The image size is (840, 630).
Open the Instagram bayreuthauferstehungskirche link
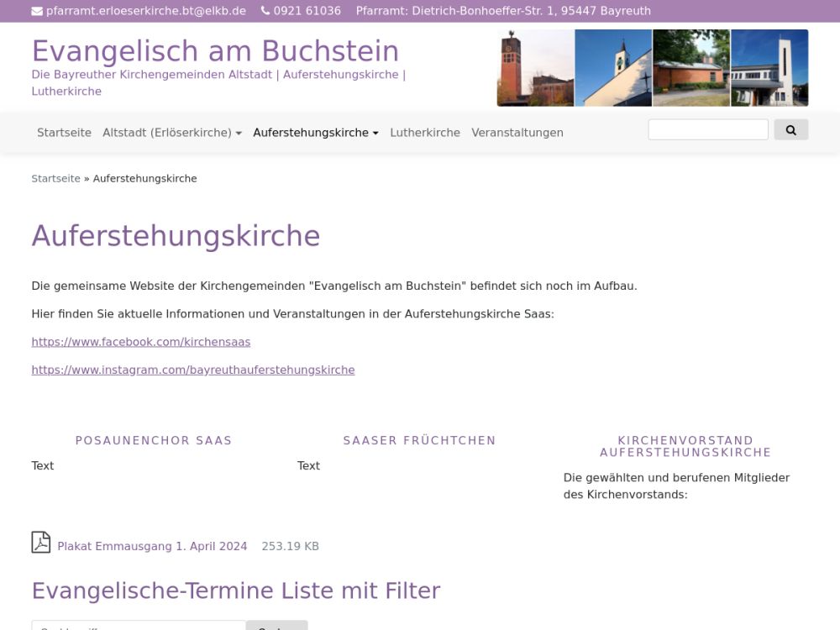pos(193,370)
